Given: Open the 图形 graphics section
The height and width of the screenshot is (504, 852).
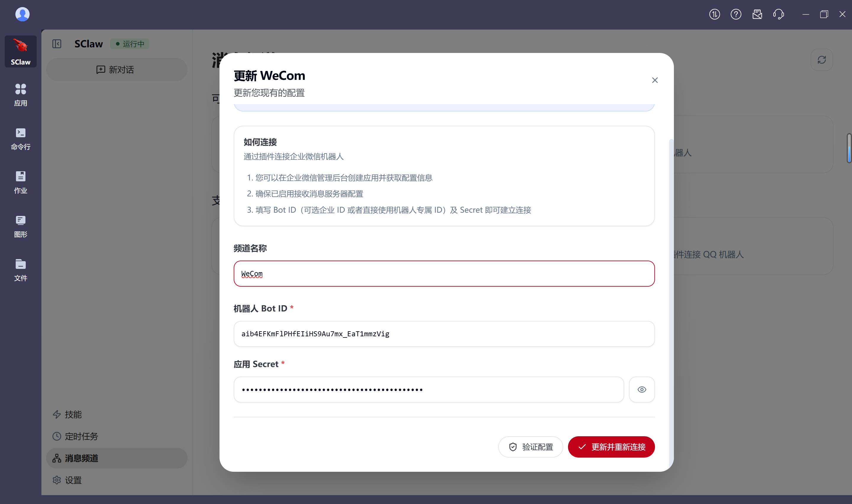Looking at the screenshot, I should coord(21,226).
